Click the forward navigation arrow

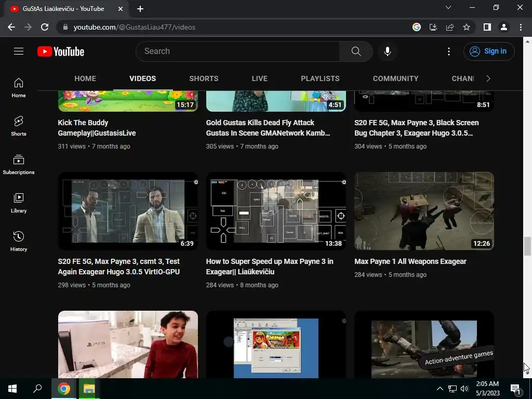tap(28, 27)
